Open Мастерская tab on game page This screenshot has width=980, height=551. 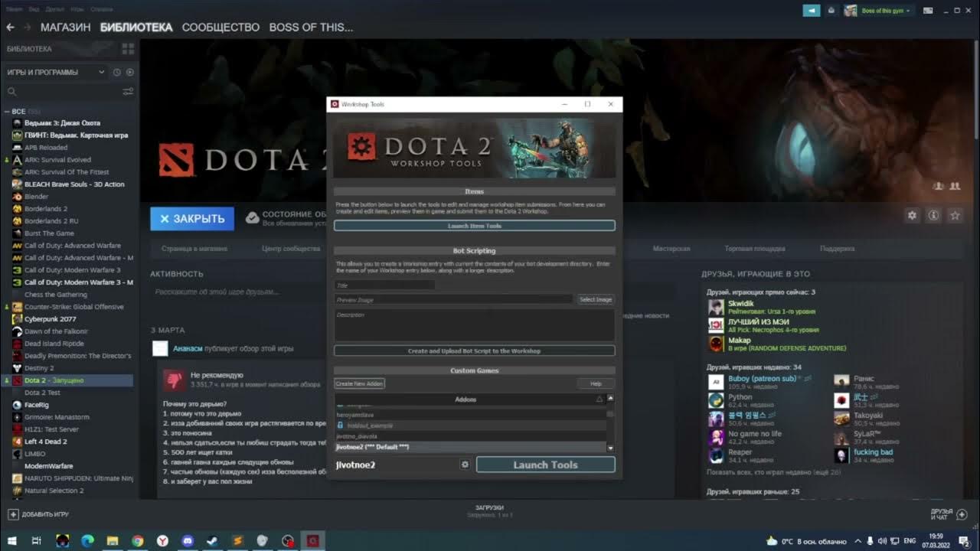(x=671, y=249)
